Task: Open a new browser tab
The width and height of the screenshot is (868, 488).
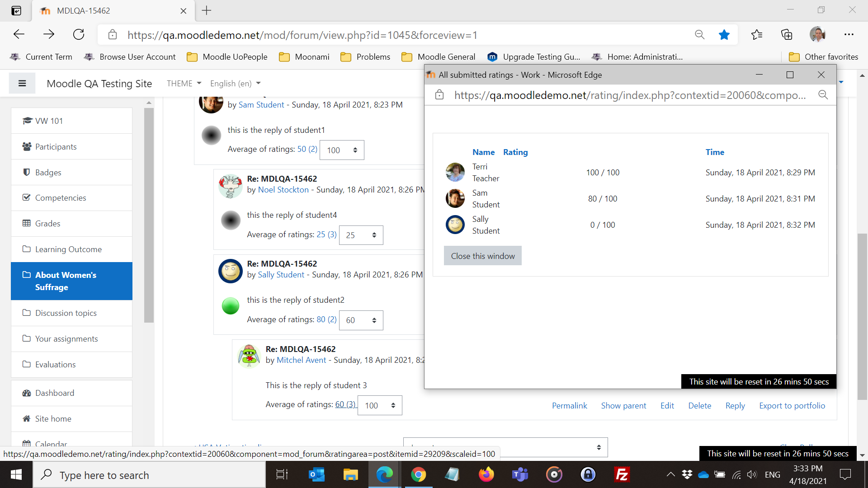Action: point(207,10)
